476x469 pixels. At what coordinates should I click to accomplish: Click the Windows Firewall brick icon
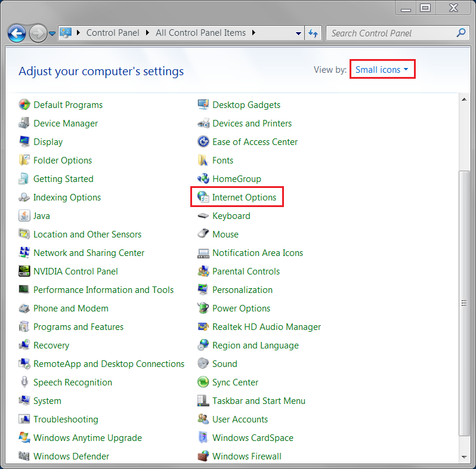click(x=203, y=456)
